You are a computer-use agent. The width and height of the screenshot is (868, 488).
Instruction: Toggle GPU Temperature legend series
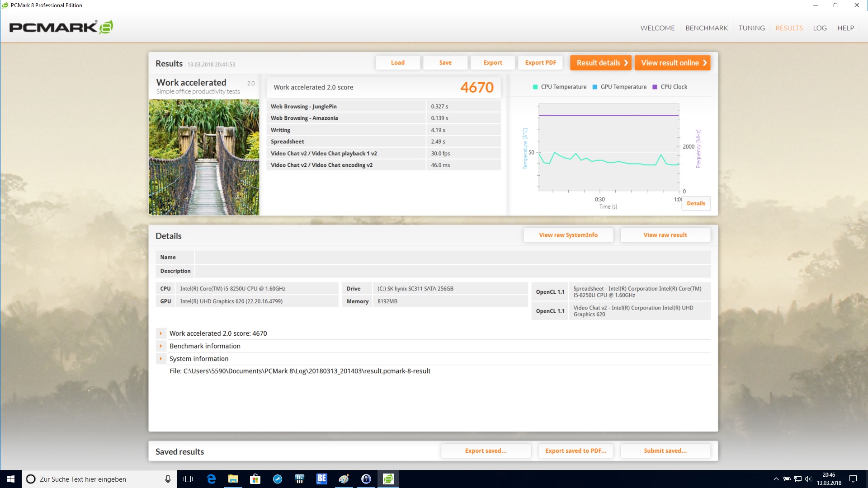click(x=619, y=87)
